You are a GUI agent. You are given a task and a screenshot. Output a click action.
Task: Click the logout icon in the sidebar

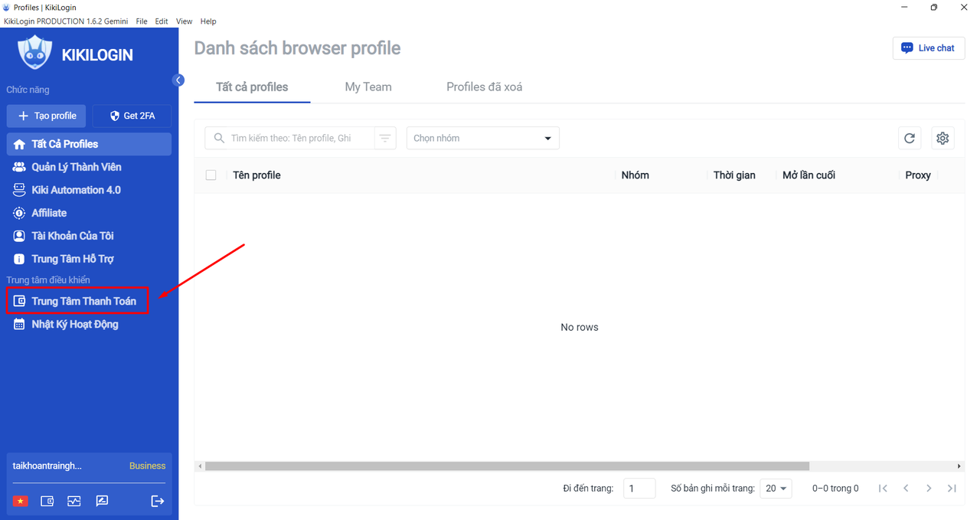(x=158, y=501)
